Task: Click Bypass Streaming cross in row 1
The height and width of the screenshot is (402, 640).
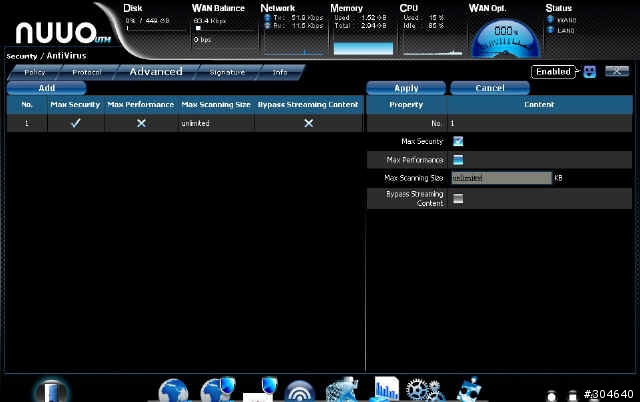Action: 309,123
